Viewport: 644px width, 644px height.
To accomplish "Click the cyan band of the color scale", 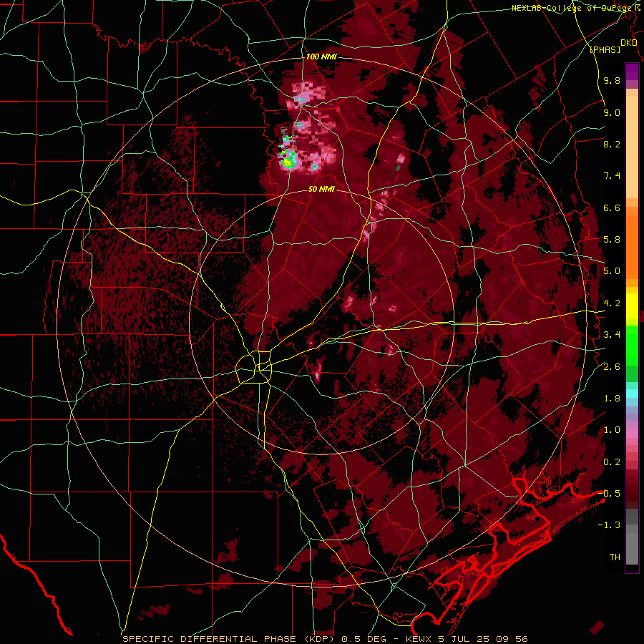I will [x=632, y=394].
